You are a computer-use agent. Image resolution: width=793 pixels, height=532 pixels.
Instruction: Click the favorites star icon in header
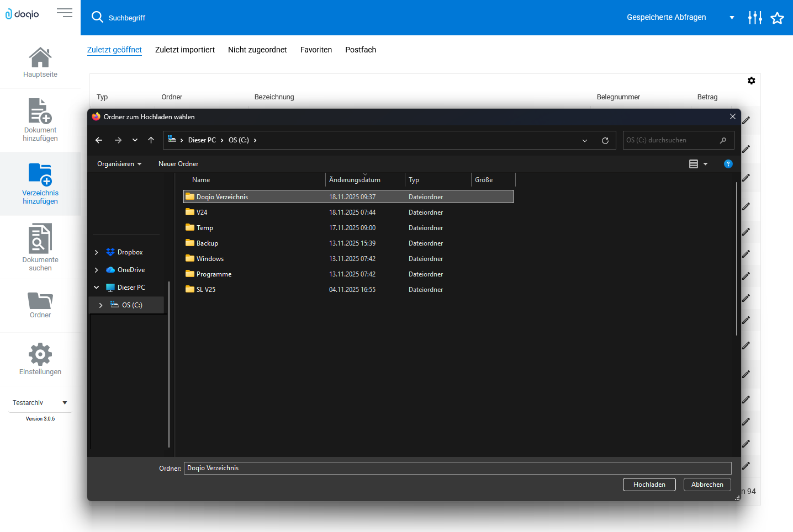pos(777,18)
